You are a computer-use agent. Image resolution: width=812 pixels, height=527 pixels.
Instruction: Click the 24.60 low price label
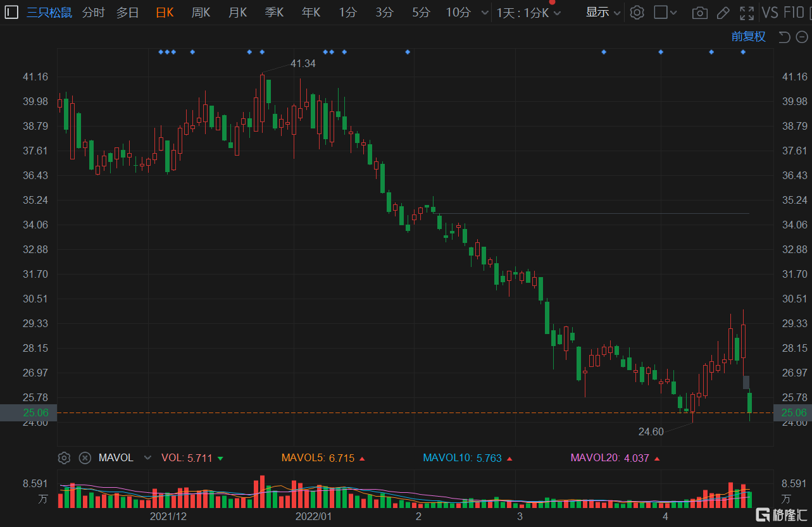651,431
